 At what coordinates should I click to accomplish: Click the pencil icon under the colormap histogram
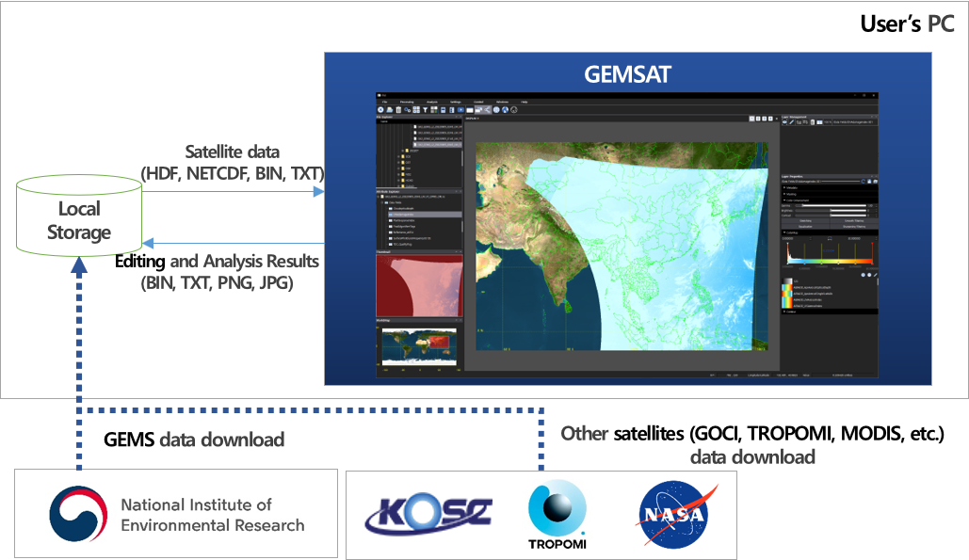(875, 275)
